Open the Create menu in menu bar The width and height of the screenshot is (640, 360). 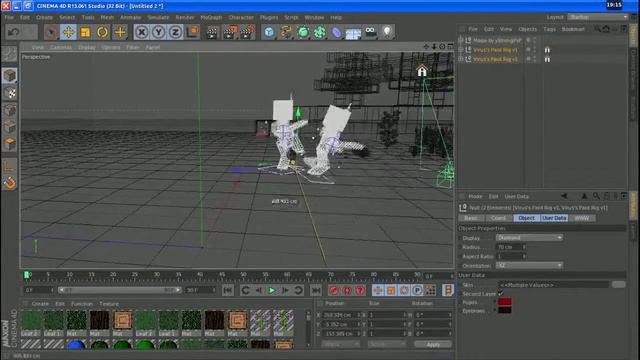44,18
